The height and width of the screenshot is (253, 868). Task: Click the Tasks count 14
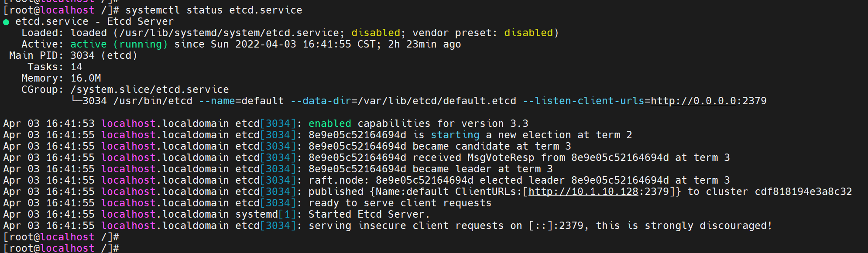click(x=76, y=67)
